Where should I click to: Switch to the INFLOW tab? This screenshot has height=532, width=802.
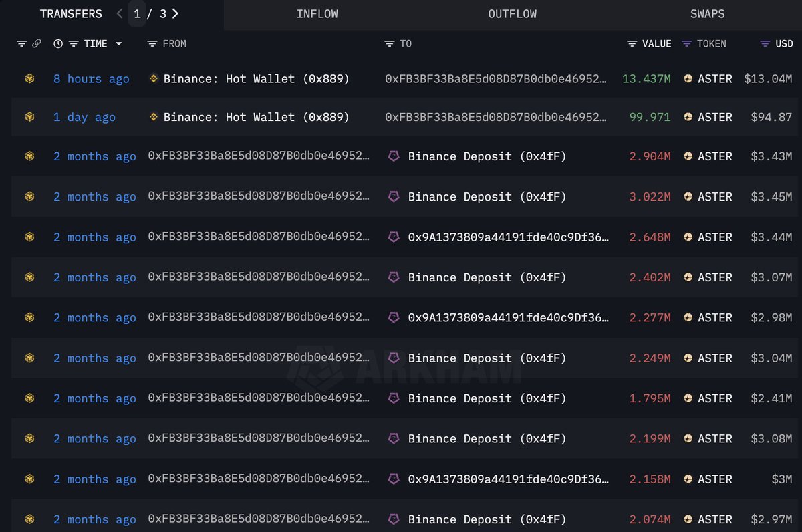coord(317,14)
